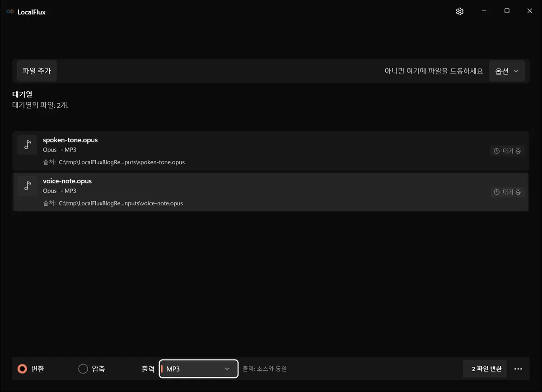Click the 아니면 여기에 파일을 드롭하세요 text
This screenshot has width=542, height=392.
[x=434, y=71]
